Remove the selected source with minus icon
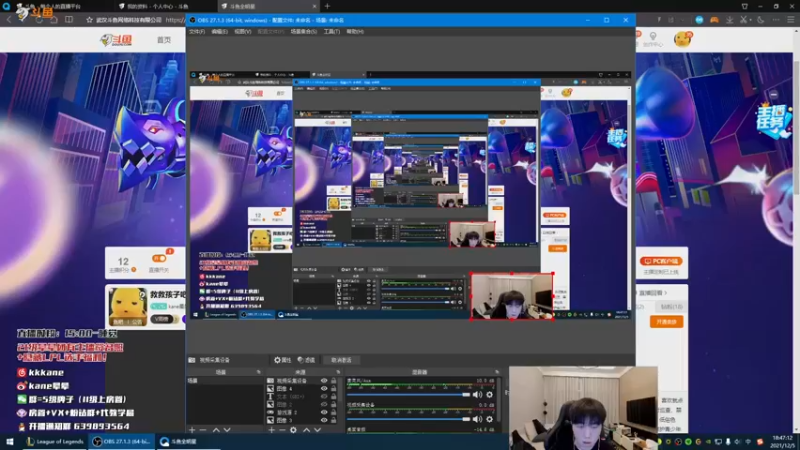This screenshot has width=800, height=450. coord(282,430)
